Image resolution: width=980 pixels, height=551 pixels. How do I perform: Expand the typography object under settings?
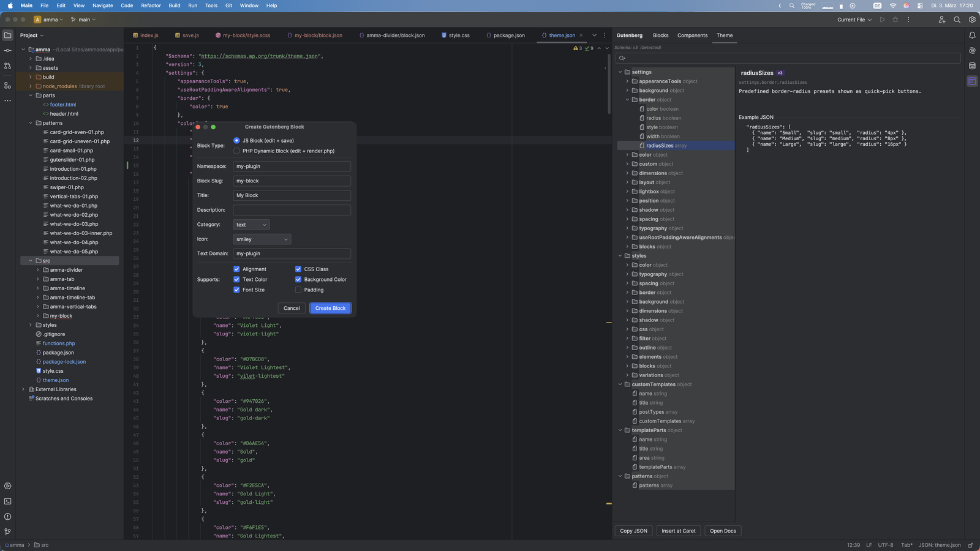tap(627, 228)
